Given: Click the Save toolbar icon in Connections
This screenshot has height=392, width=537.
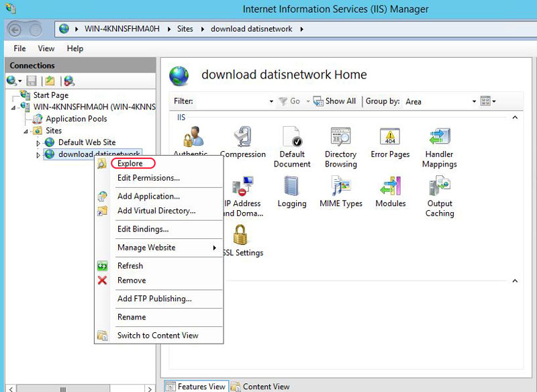Looking at the screenshot, I should tap(32, 81).
